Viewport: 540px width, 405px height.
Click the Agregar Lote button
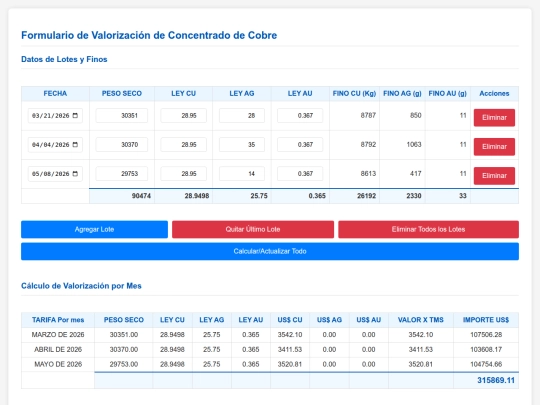pyautogui.click(x=94, y=229)
